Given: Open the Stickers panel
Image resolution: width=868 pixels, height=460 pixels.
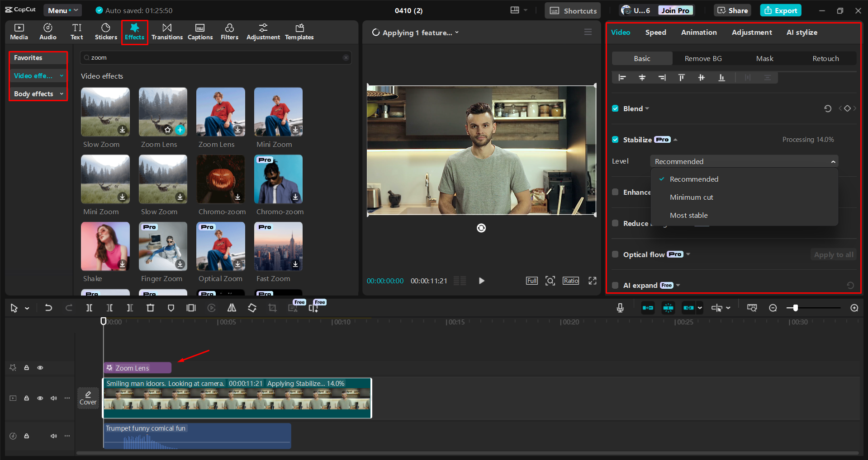Looking at the screenshot, I should [105, 32].
